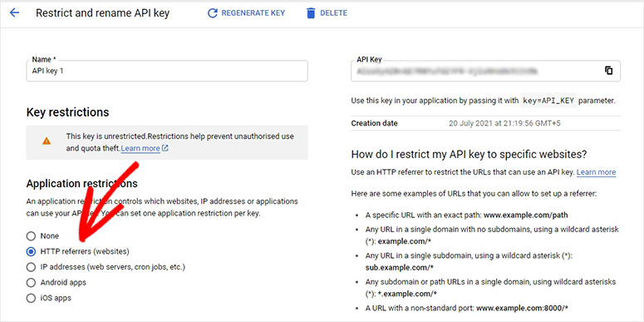Click the example 'sub.example.com/*'

[399, 267]
